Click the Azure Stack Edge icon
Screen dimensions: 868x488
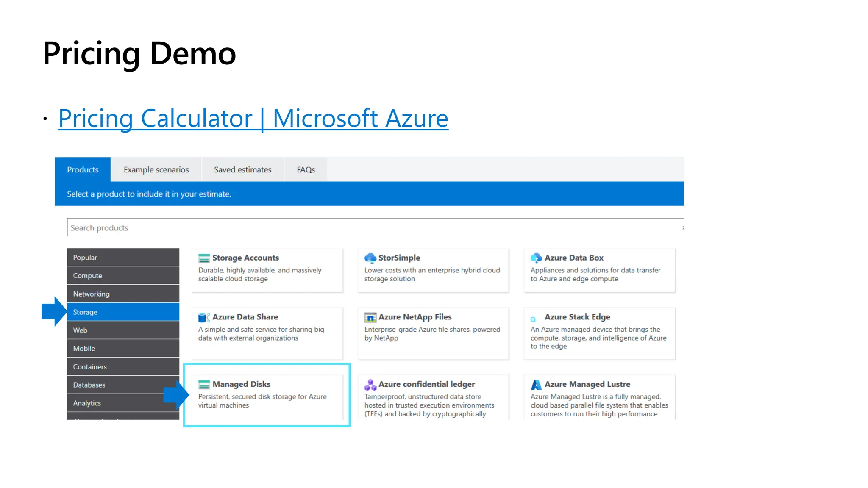[x=533, y=319]
